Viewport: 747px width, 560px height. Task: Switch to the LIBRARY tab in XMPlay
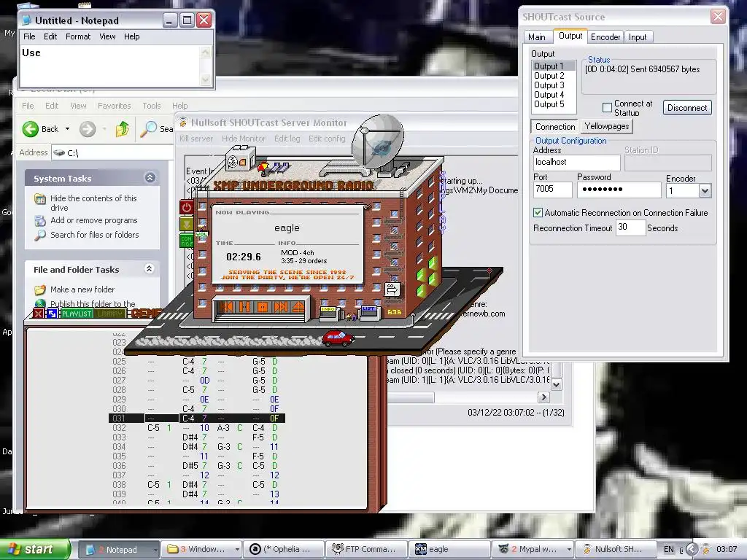(x=111, y=314)
